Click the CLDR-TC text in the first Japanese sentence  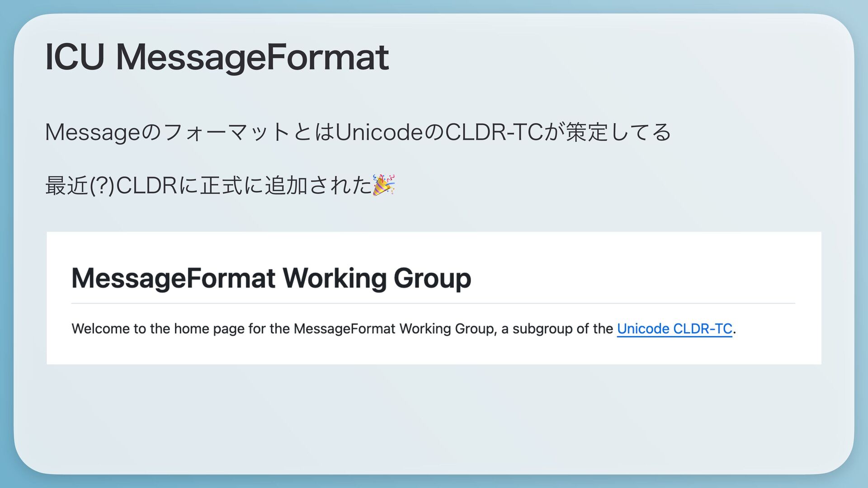pos(494,132)
